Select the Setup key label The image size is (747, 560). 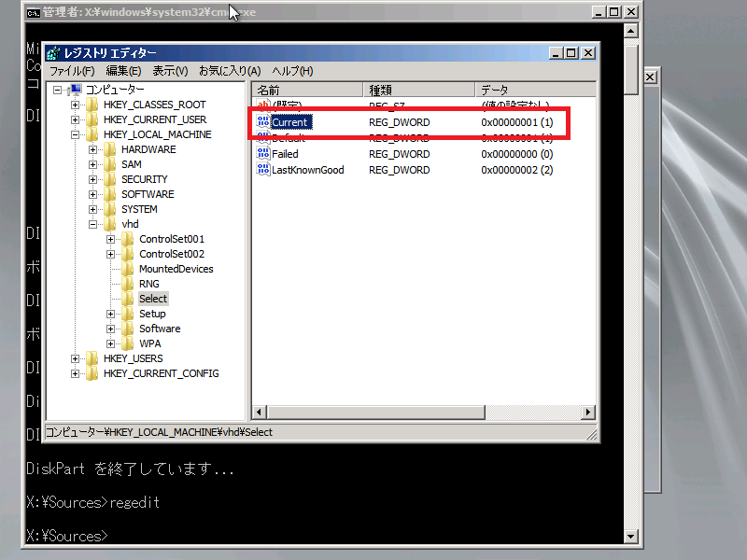(x=152, y=314)
